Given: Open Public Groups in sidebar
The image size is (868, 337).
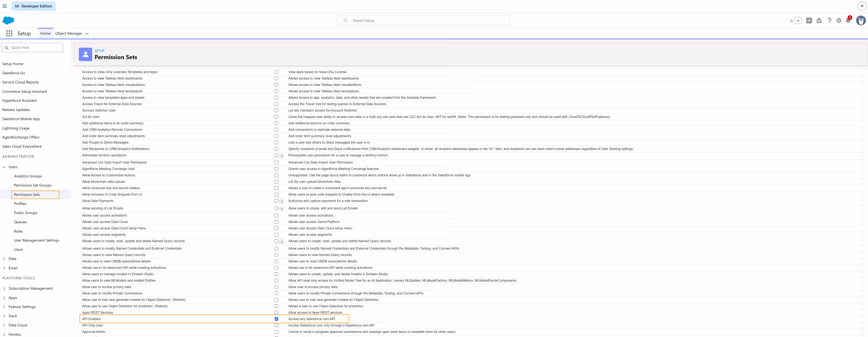Looking at the screenshot, I should 26,213.
